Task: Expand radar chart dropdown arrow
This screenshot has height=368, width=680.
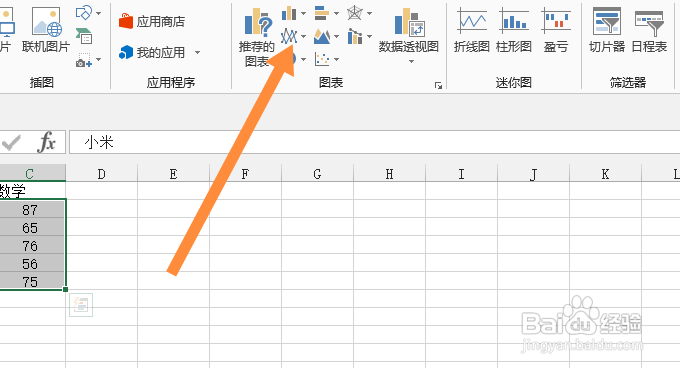Action: pos(369,13)
